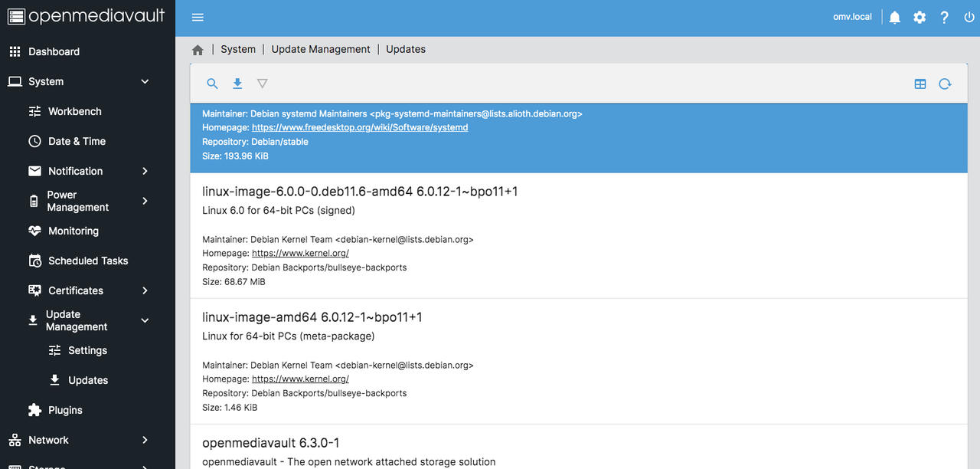The width and height of the screenshot is (980, 469).
Task: Collapse the Update Management chevron
Action: 145,320
